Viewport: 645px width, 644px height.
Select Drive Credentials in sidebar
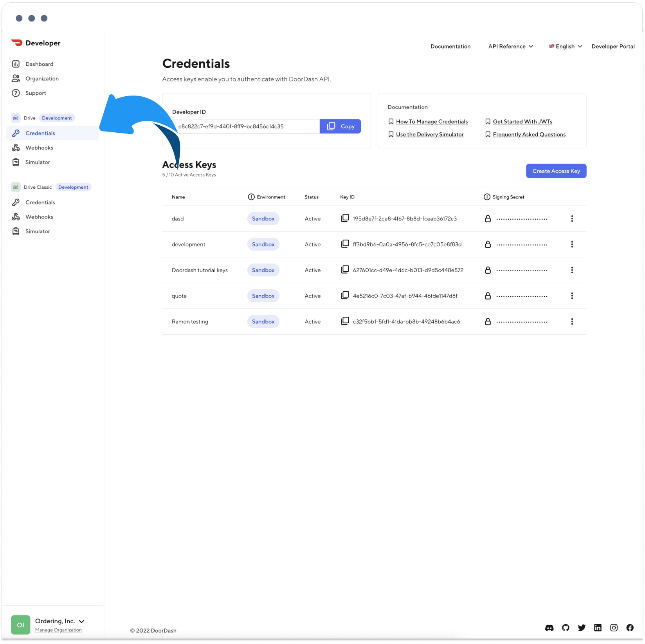pos(52,133)
